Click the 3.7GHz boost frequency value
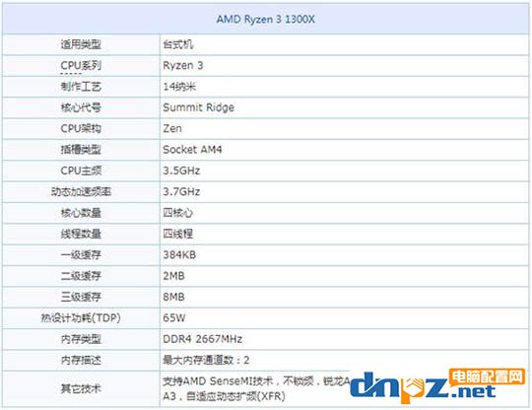 pyautogui.click(x=181, y=192)
